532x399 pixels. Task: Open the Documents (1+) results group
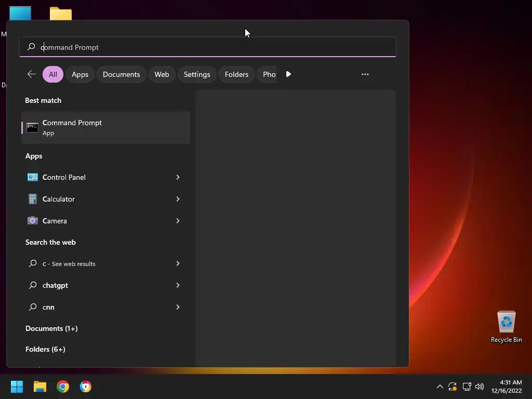(x=51, y=328)
